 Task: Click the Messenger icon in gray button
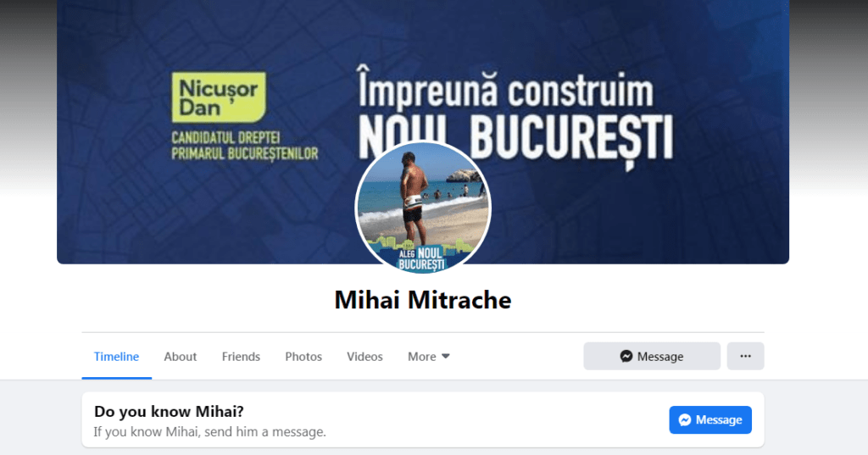(x=626, y=356)
